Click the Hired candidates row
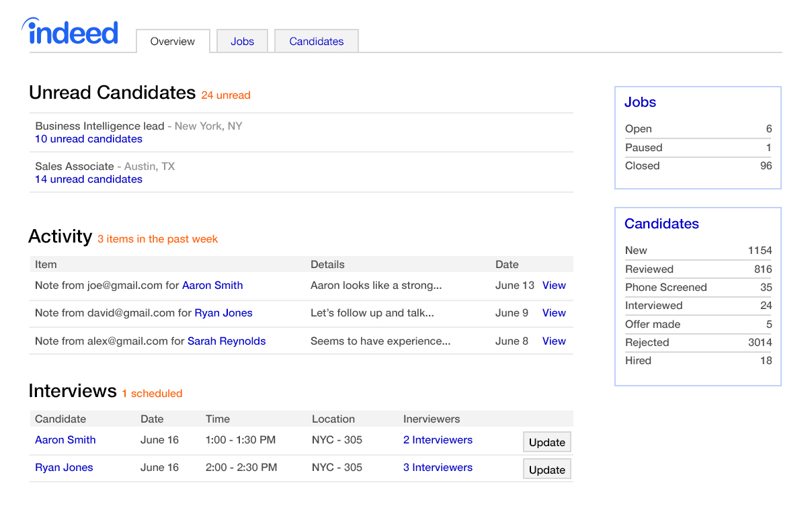 click(x=698, y=361)
